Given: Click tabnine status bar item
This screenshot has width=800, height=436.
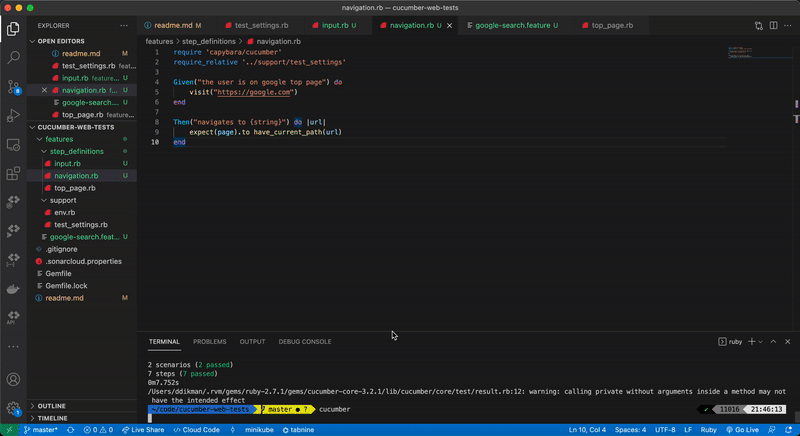Looking at the screenshot, I should (x=298, y=430).
